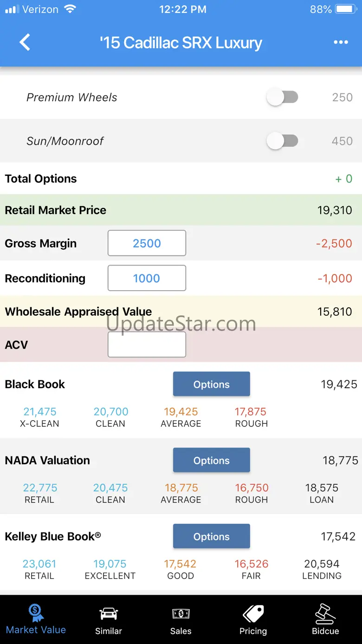The image size is (362, 644).
Task: Open the three-dot more options menu
Action: pos(341,42)
